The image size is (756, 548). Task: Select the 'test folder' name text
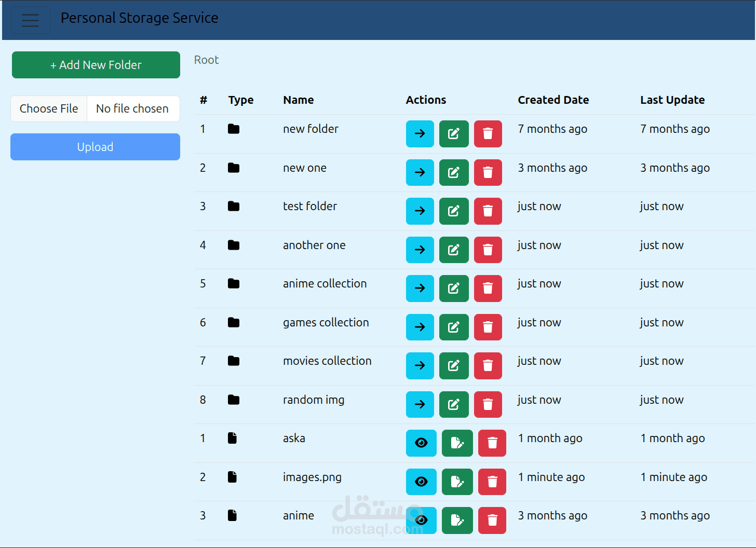(x=310, y=206)
